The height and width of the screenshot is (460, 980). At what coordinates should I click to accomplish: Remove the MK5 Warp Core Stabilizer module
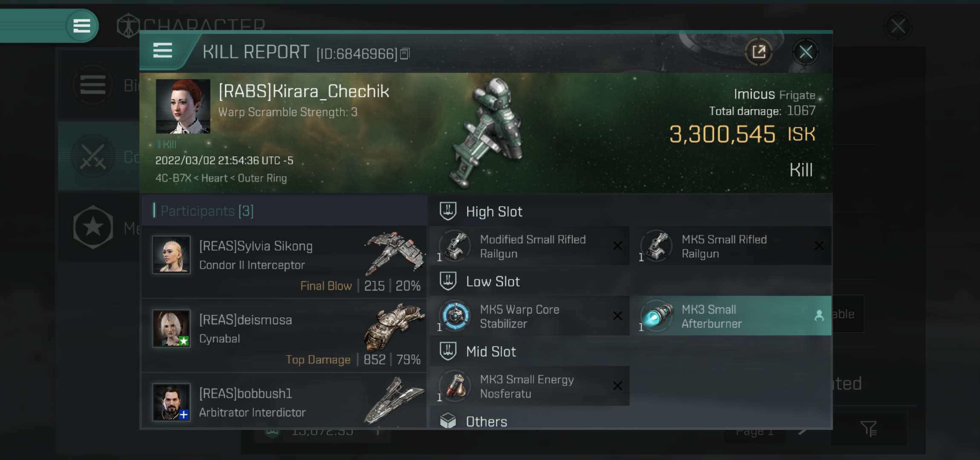(x=618, y=315)
